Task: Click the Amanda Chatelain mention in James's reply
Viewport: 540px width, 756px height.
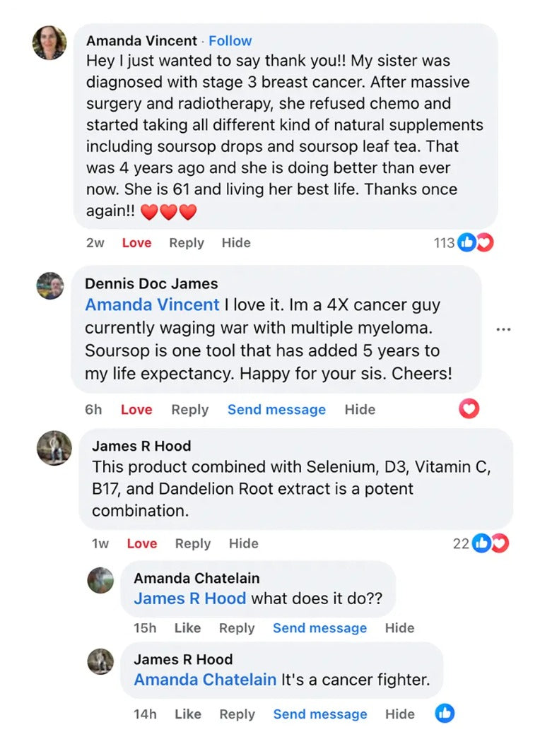Action: 205,680
